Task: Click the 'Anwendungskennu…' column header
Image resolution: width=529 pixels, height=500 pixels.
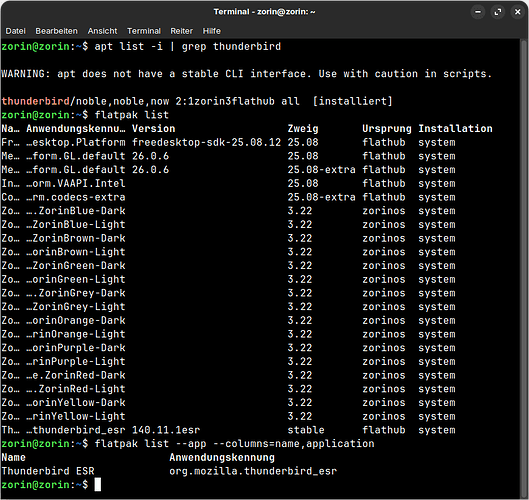Action: tap(76, 129)
